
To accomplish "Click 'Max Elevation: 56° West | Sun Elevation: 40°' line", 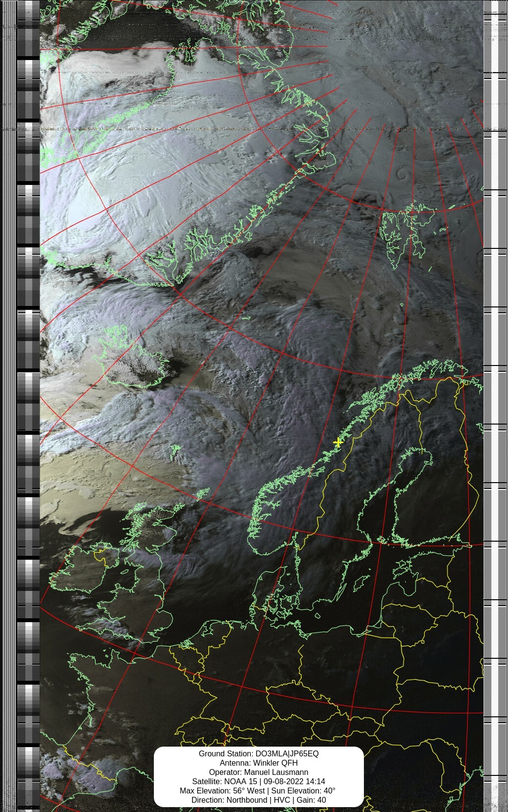I will pyautogui.click(x=257, y=791).
